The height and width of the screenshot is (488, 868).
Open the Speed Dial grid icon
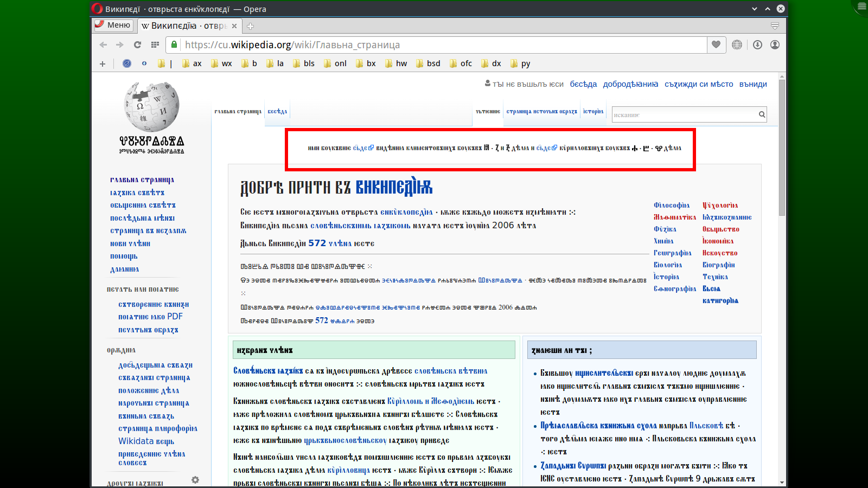click(155, 45)
